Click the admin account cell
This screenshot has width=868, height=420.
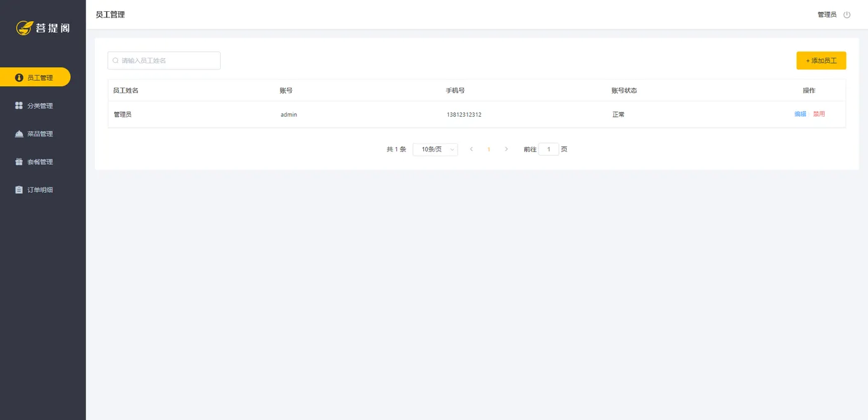click(x=289, y=115)
